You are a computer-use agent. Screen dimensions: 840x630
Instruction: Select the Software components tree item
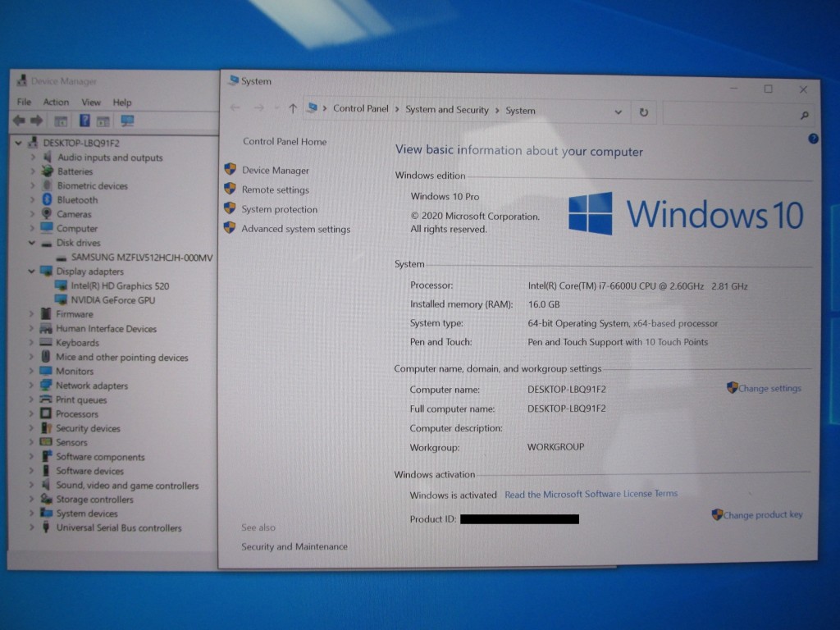click(x=100, y=456)
